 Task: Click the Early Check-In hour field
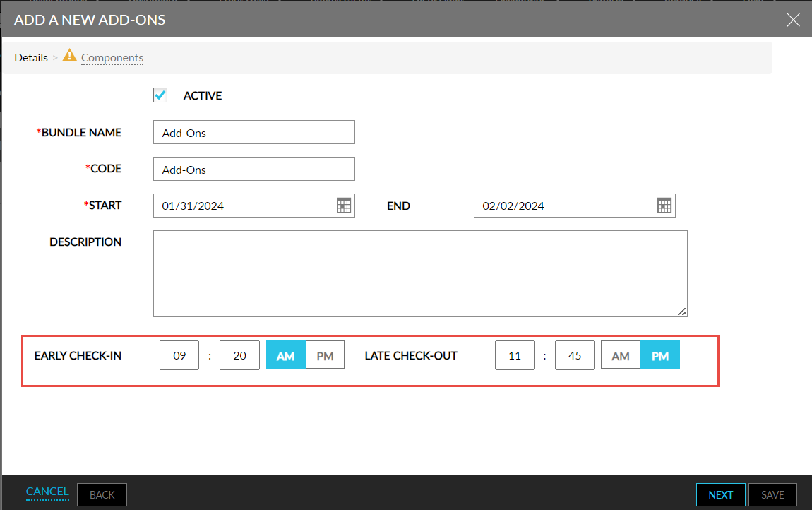[x=179, y=355]
